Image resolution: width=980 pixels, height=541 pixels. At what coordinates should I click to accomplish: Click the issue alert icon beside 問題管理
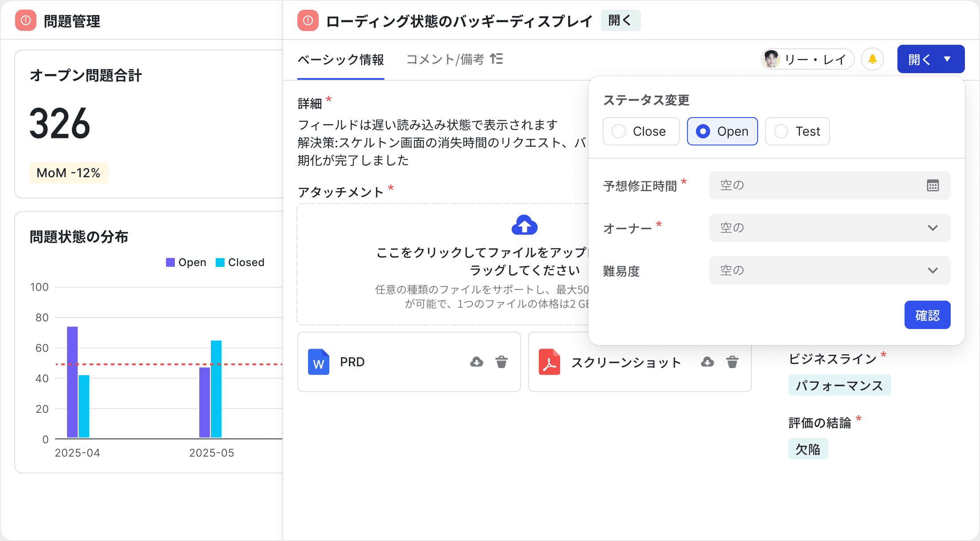tap(25, 20)
